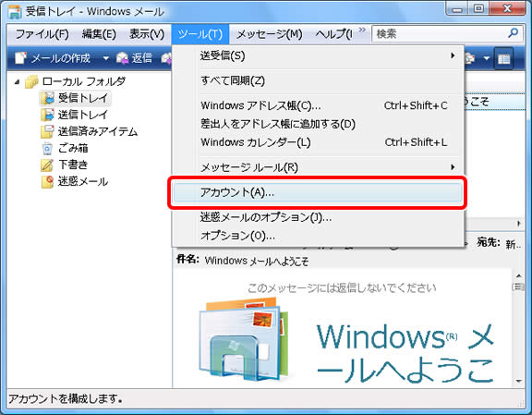Viewport: 532px width, 415px height.
Task: Click the preview pane scroll down arrow
Action: click(518, 381)
